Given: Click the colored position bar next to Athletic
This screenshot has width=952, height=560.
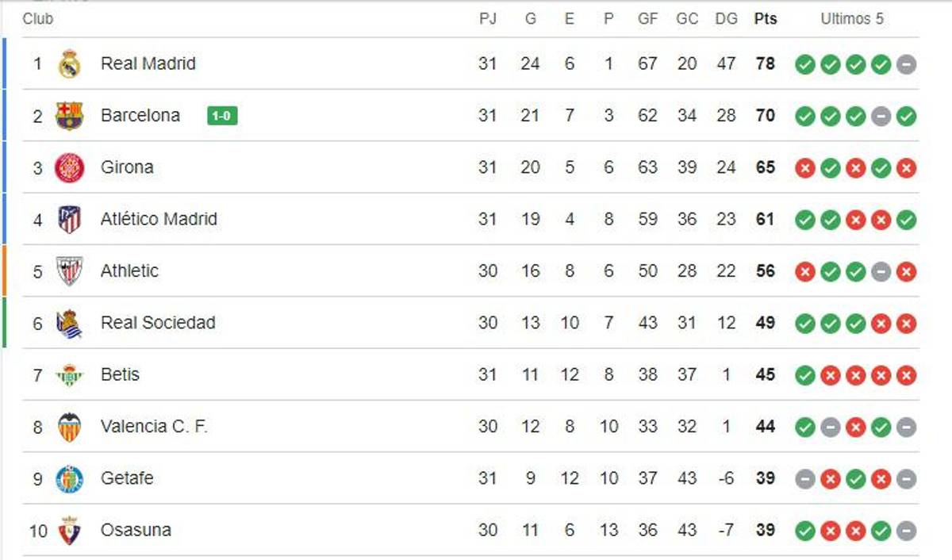Looking at the screenshot, I should (3, 271).
